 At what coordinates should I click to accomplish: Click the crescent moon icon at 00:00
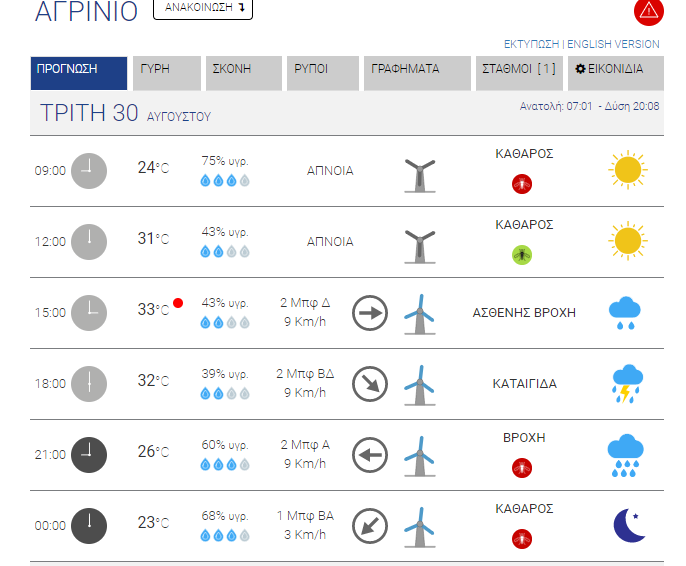(x=628, y=525)
